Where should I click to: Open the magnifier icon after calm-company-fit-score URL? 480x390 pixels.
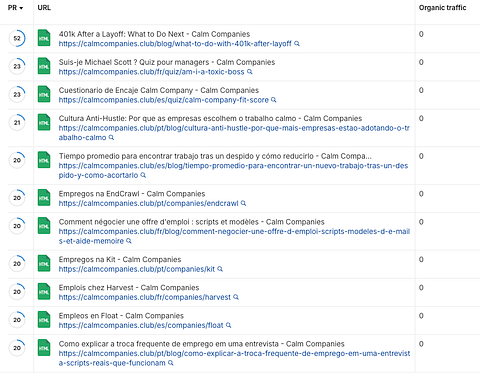point(274,100)
